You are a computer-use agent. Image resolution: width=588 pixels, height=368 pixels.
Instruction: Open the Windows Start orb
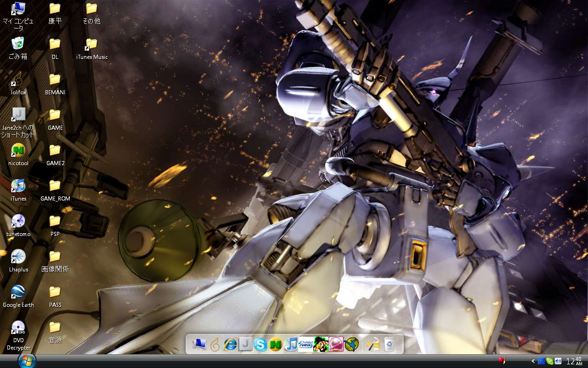[x=27, y=360]
